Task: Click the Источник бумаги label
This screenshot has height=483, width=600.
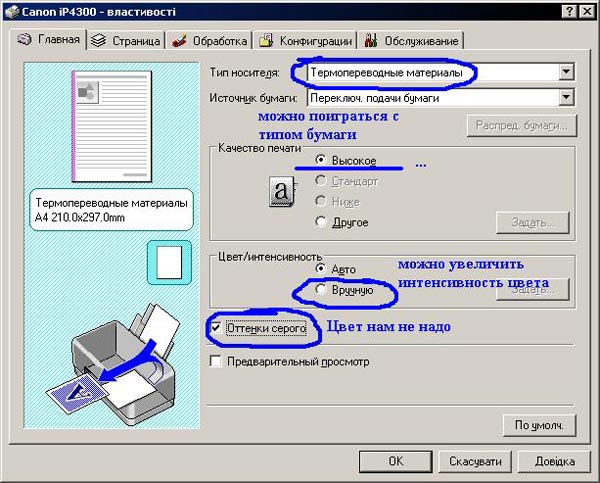Action: 253,98
